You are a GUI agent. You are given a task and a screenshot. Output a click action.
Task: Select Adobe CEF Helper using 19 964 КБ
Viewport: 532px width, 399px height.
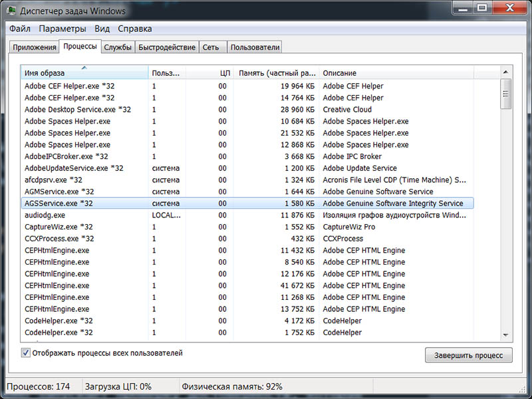tap(247, 86)
